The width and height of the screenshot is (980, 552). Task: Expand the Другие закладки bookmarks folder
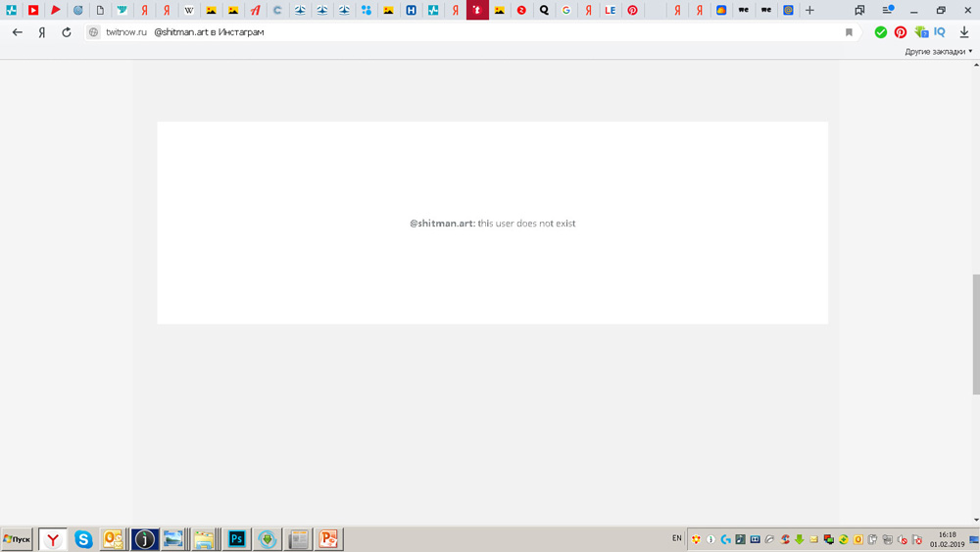click(x=938, y=51)
